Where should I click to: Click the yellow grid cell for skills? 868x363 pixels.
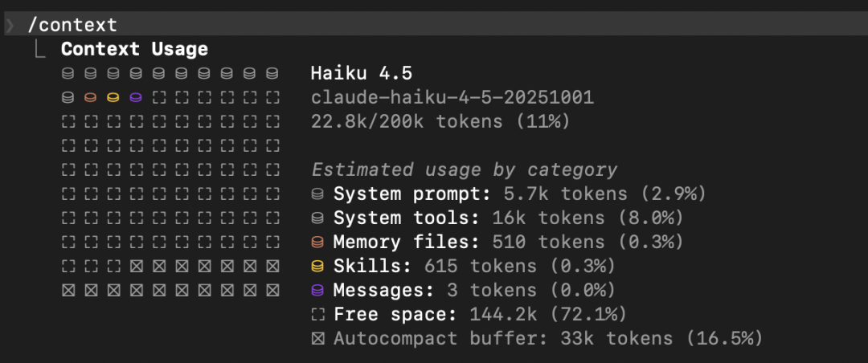click(x=113, y=98)
